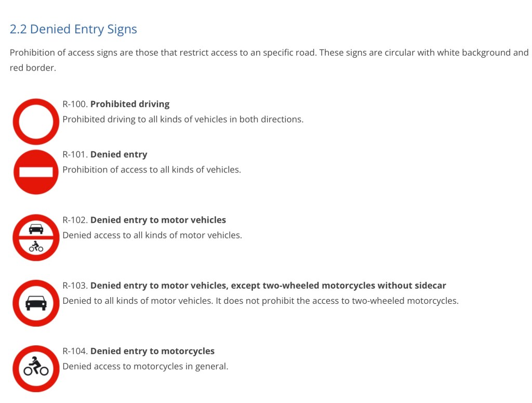Click the R-101 Denied entry sign icon
The width and height of the screenshot is (532, 403).
[36, 172]
